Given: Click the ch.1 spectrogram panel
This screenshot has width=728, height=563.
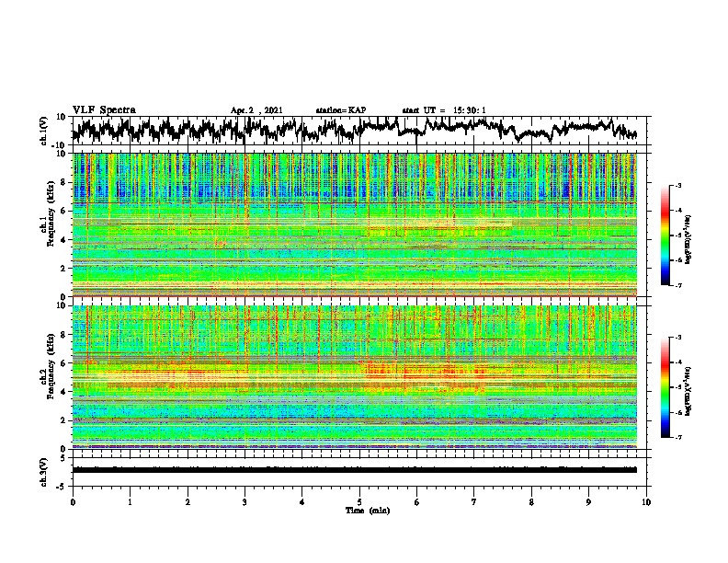Looking at the screenshot, I should pyautogui.click(x=355, y=224).
